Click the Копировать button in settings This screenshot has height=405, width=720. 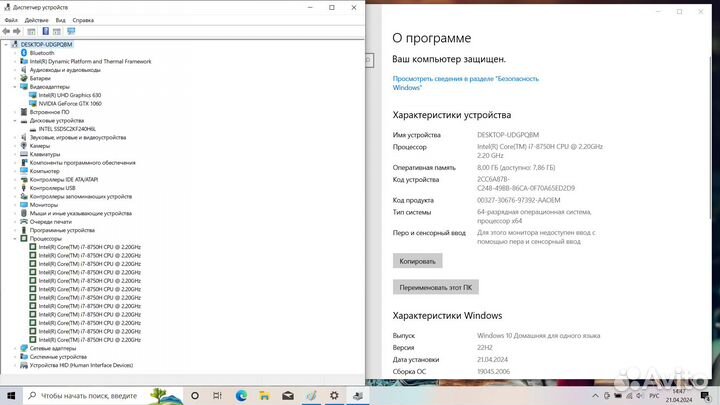point(417,261)
